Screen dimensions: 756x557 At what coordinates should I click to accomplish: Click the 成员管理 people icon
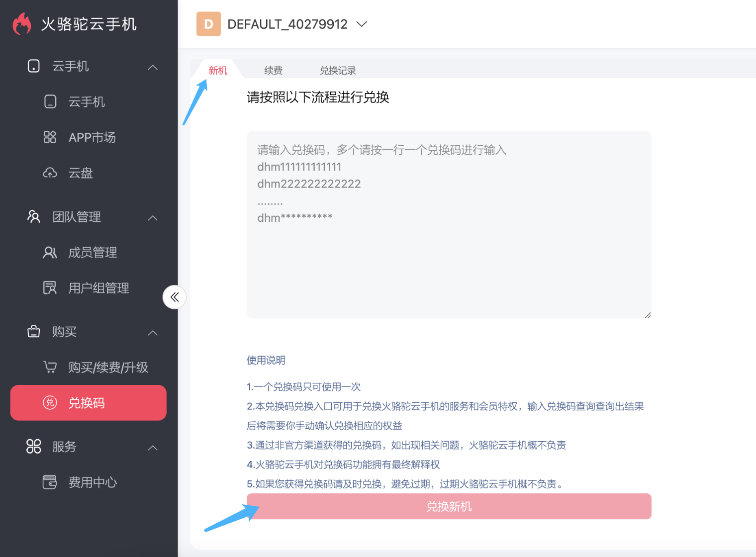50,253
